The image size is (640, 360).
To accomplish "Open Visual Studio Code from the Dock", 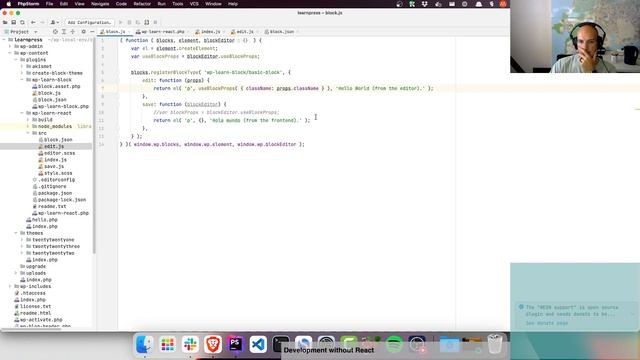I will [258, 345].
